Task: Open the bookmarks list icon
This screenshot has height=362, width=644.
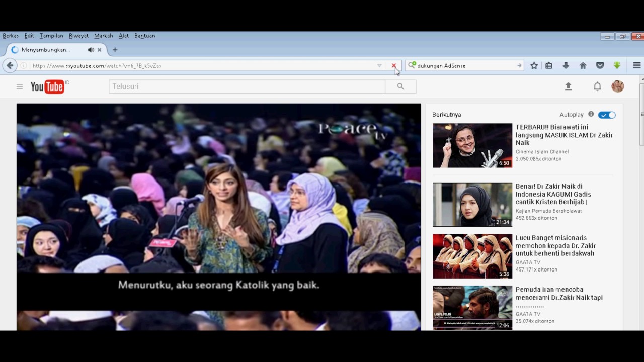Action: click(x=549, y=65)
